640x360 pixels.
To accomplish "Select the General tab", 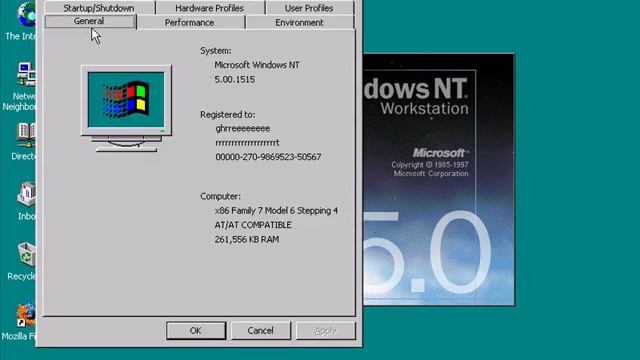I will pyautogui.click(x=89, y=21).
